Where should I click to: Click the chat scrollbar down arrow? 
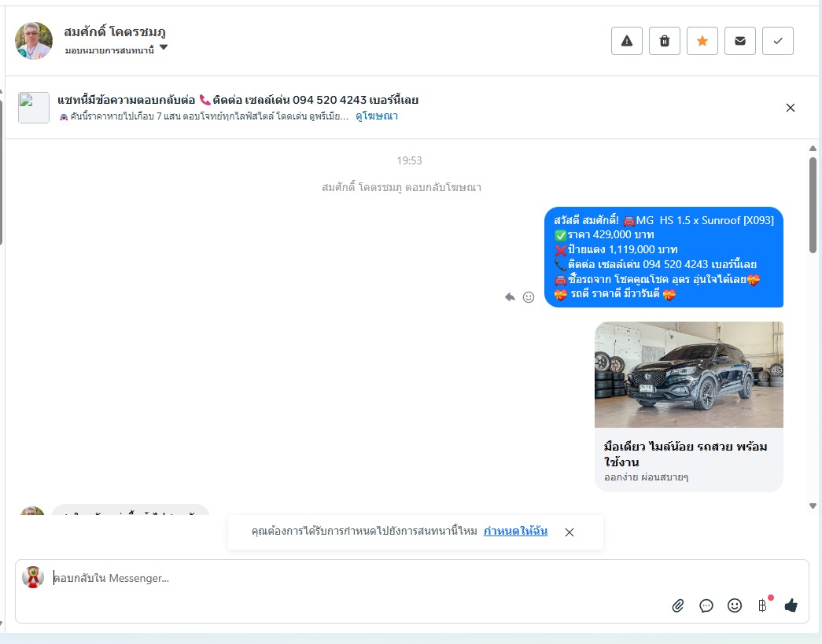tap(813, 506)
